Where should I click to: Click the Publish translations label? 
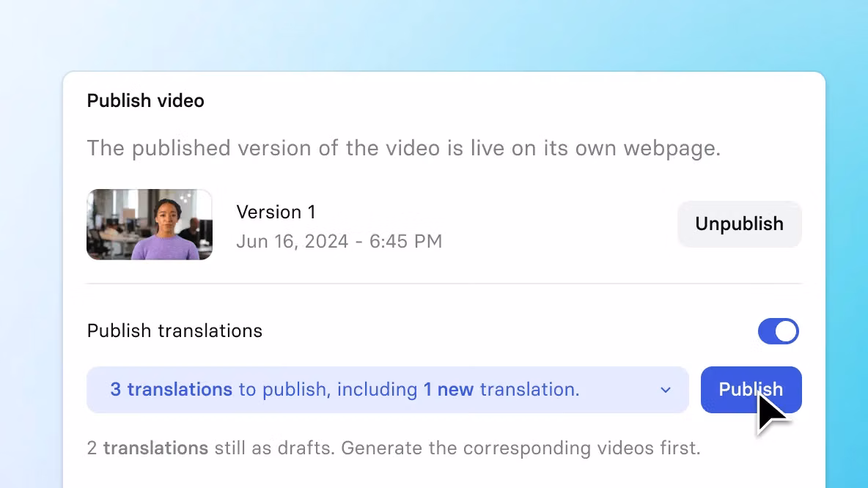coord(174,331)
